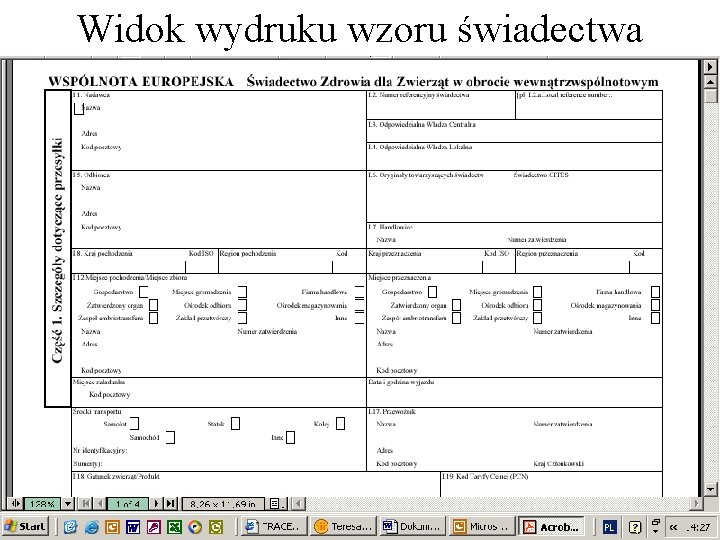Tick the origin 'Gospodarstwo' checkbox
Screen dimensions: 720x540
click(144, 292)
